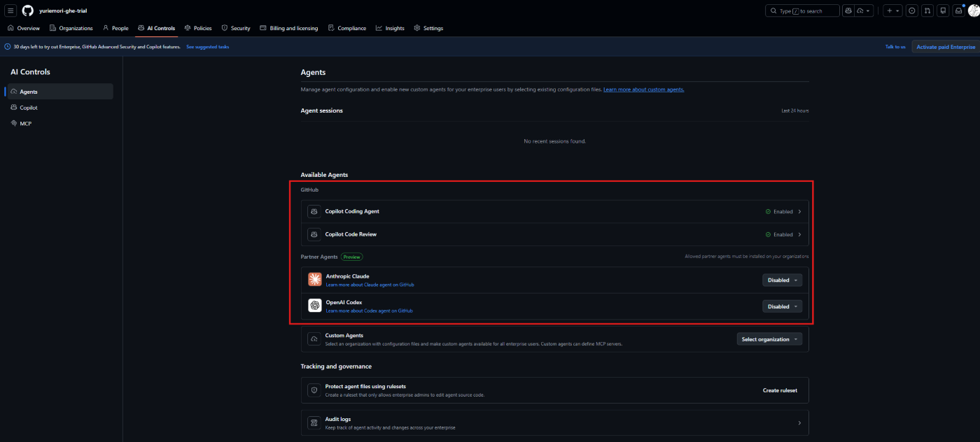This screenshot has width=980, height=442.
Task: Open Billing and licensing tab
Action: point(288,28)
